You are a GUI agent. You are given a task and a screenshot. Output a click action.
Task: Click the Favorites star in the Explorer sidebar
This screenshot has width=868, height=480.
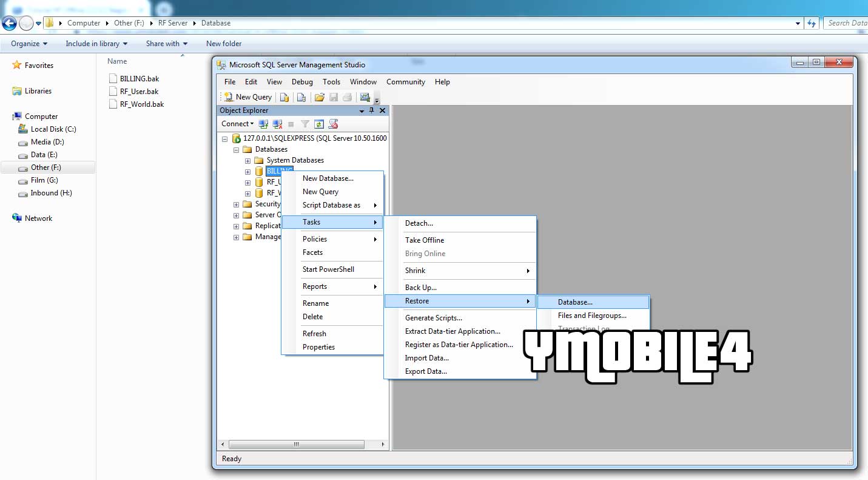point(17,66)
